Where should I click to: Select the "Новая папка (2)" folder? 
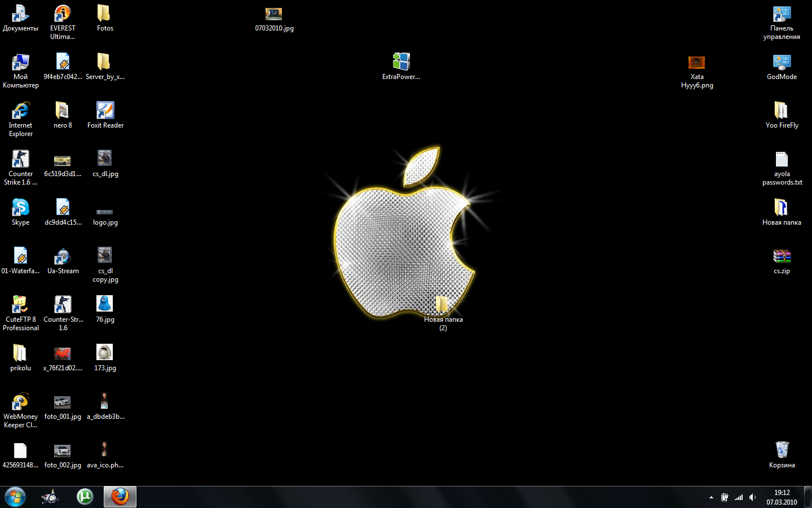(x=443, y=313)
